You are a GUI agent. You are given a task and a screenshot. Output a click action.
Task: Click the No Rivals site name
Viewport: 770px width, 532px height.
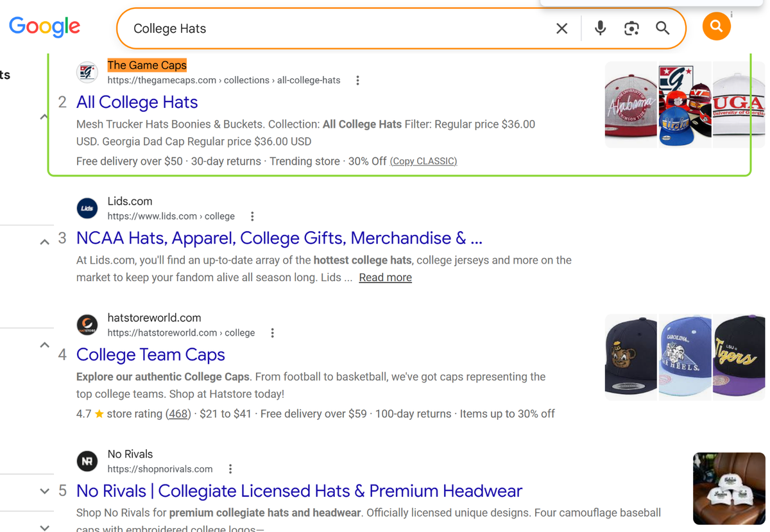coord(130,454)
